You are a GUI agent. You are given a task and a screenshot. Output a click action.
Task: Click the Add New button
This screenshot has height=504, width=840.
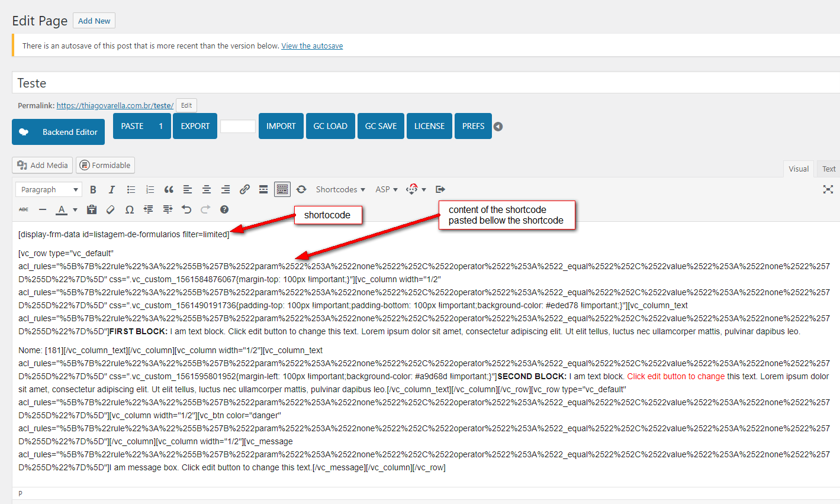[x=94, y=21]
